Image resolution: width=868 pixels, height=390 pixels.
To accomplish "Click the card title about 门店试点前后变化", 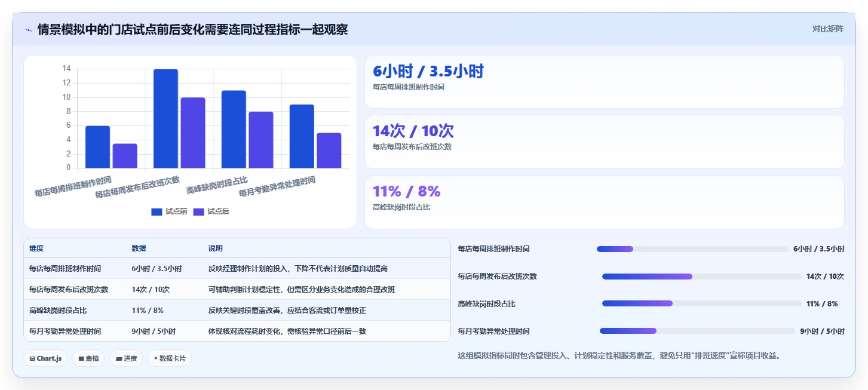I will 192,29.
